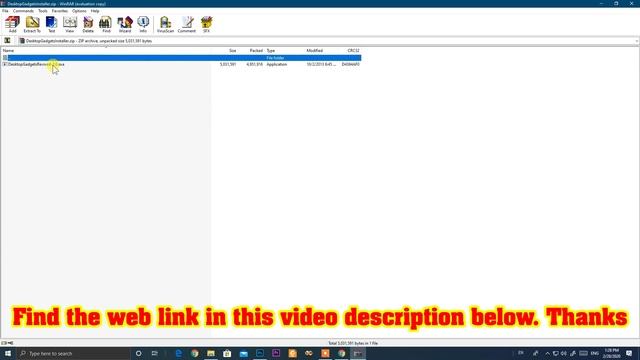Image resolution: width=640 pixels, height=360 pixels.
Task: Click the taskbar search box
Action: coord(73,353)
